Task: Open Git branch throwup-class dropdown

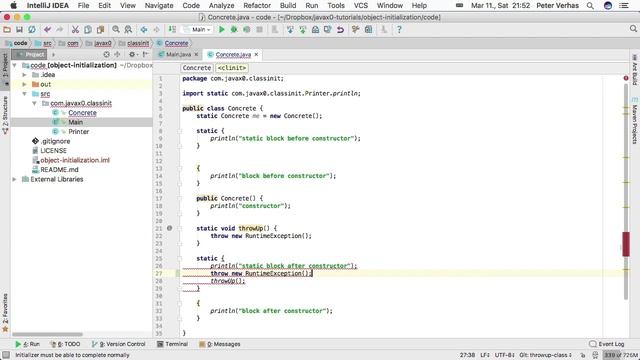Action: pyautogui.click(x=545, y=355)
